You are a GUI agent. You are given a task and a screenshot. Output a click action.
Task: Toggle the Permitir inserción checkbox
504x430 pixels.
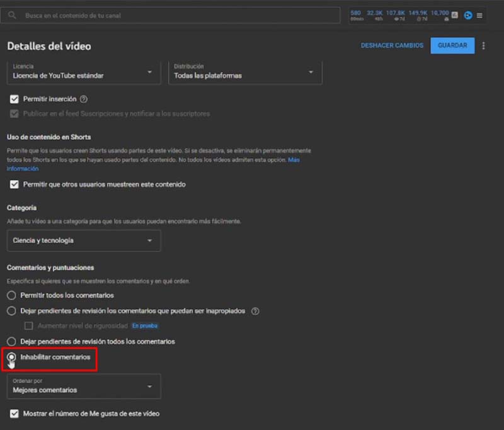tap(14, 99)
